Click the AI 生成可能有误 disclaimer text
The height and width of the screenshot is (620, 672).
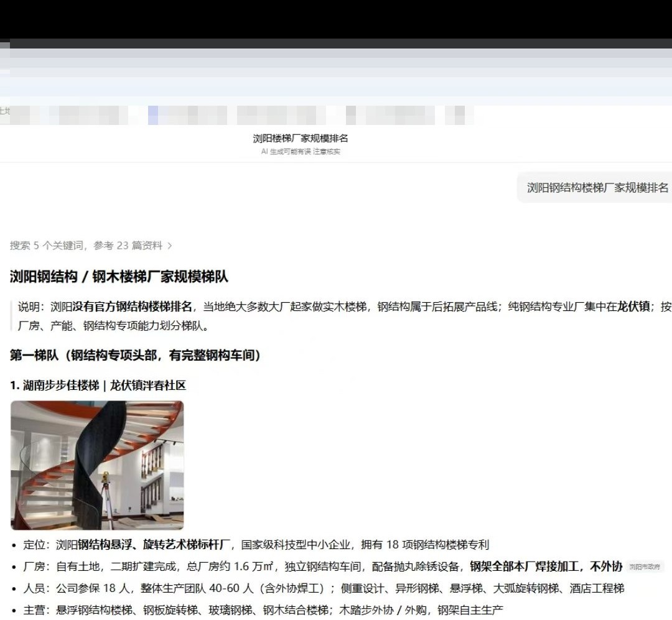pyautogui.click(x=301, y=152)
